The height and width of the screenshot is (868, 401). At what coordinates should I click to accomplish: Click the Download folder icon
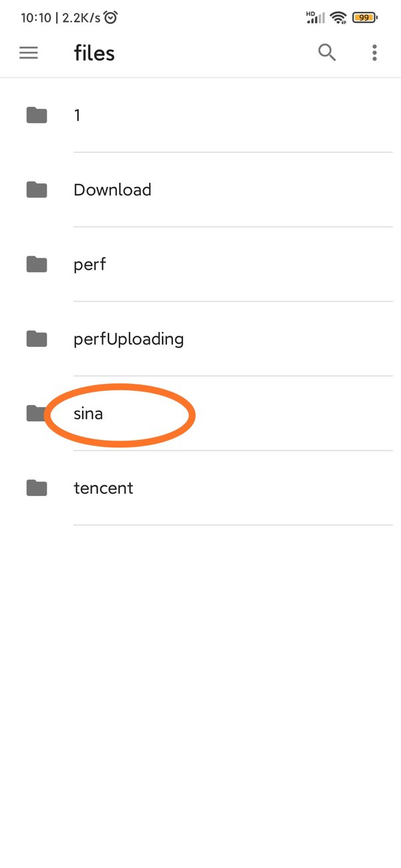(x=37, y=190)
